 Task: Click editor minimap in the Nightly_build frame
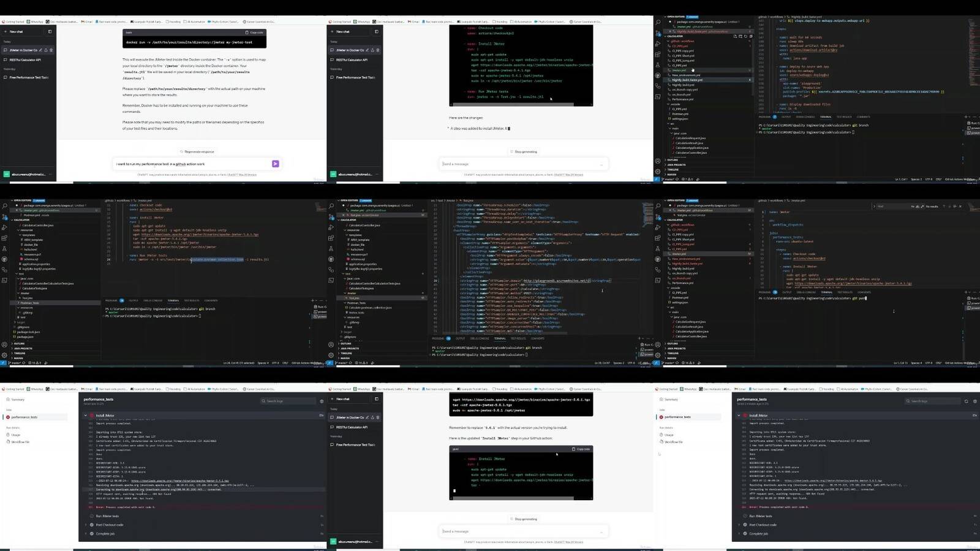(x=974, y=52)
